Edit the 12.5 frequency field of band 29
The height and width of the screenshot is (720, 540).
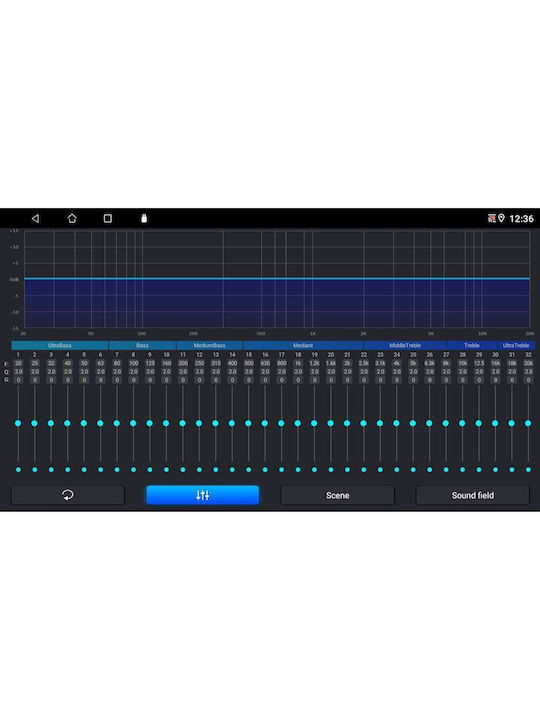(x=479, y=363)
